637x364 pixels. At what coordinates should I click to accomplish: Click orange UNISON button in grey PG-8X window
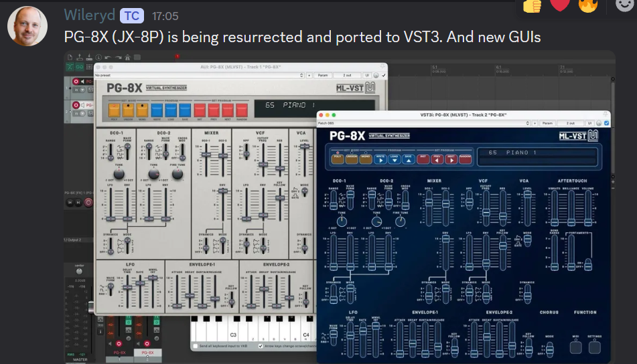coord(128,110)
